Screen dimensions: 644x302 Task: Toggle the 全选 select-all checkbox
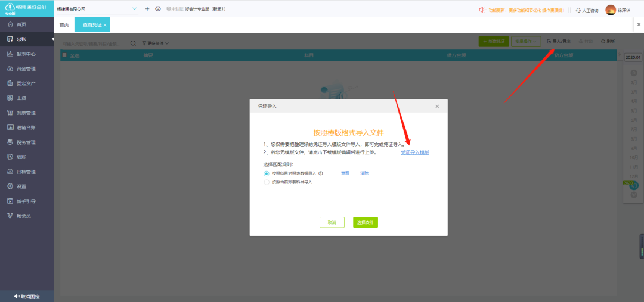[x=64, y=55]
